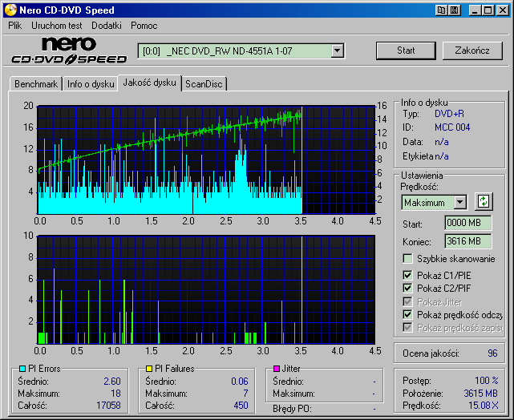
Task: Click the Prędkość value 15.08 X
Action: click(x=484, y=406)
